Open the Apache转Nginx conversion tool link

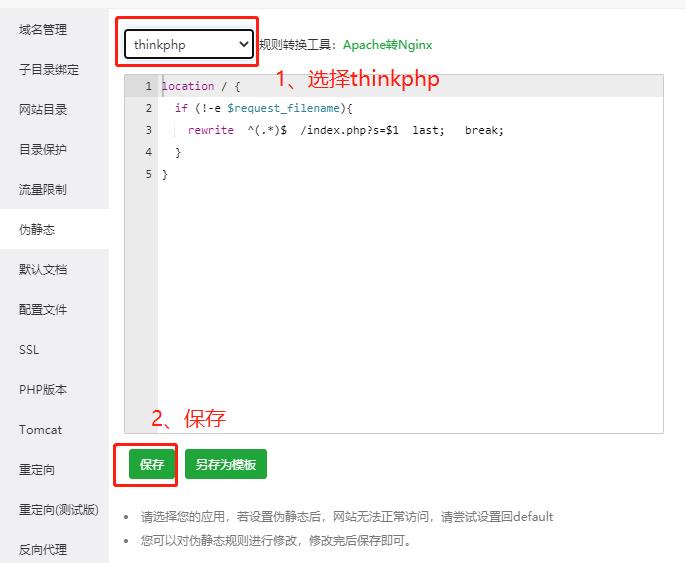[387, 45]
